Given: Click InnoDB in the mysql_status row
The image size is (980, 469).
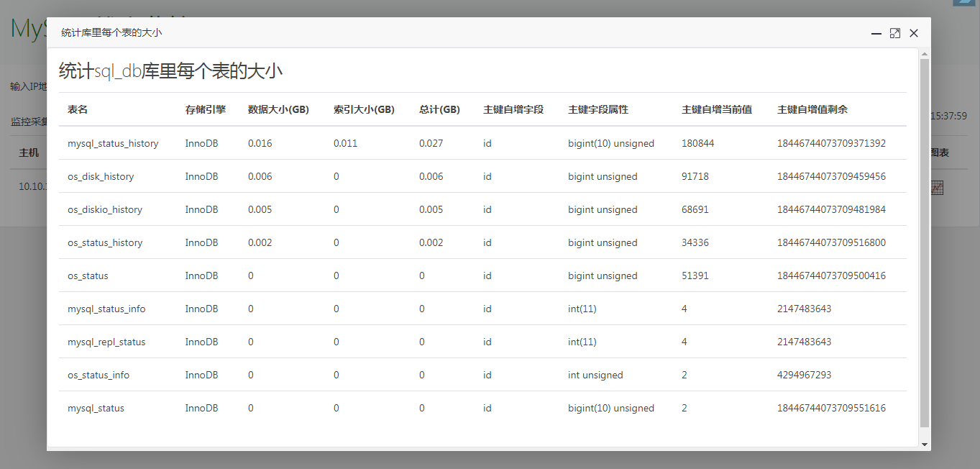Looking at the screenshot, I should [x=201, y=408].
